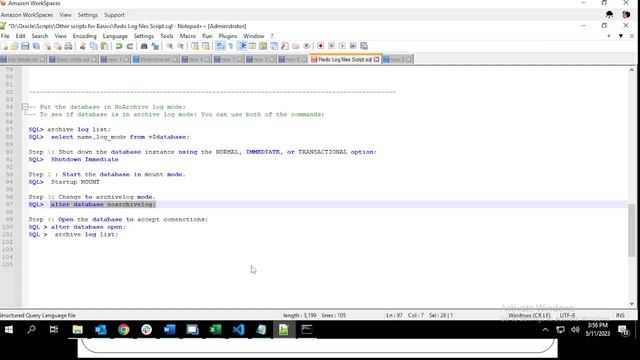The height and width of the screenshot is (360, 640).
Task: Open the Window menu
Action: tap(254, 36)
